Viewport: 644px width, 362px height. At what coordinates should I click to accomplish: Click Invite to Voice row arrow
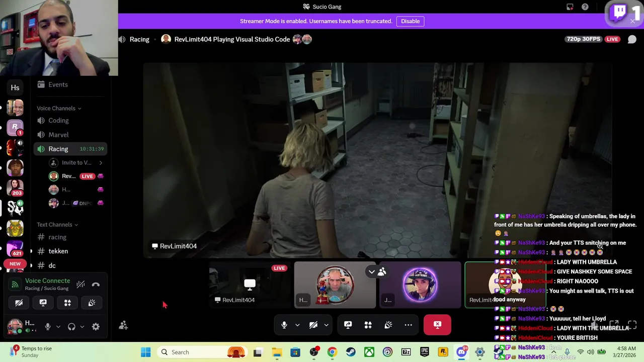point(101,162)
